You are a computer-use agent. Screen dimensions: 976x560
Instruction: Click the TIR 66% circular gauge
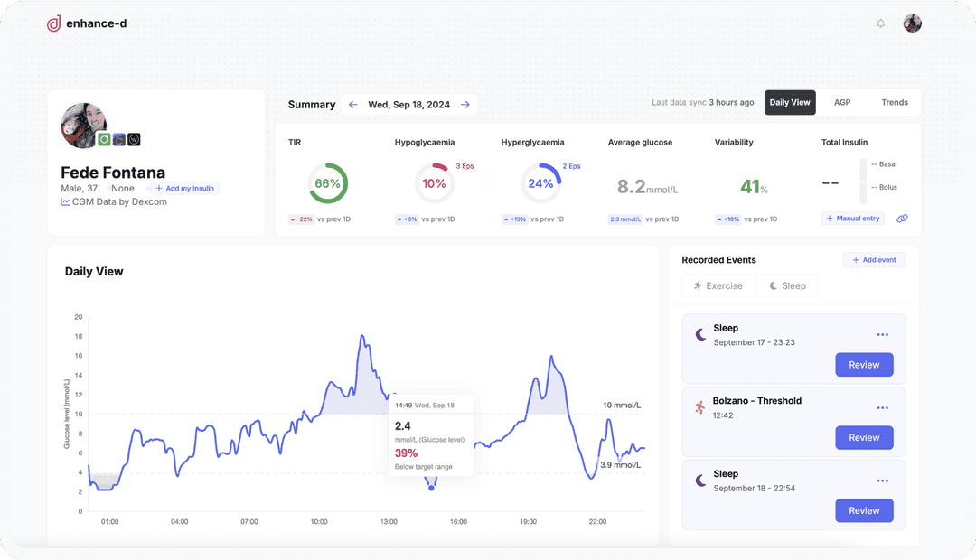tap(327, 183)
